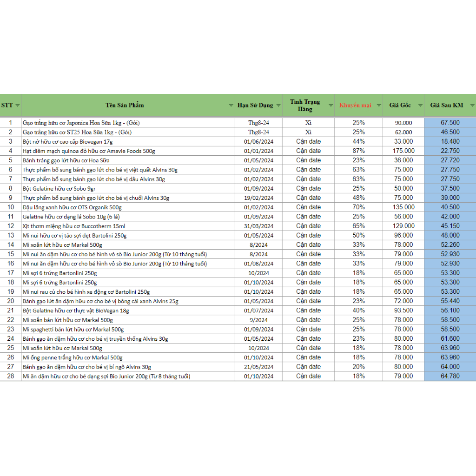Select the 63% cell in row 6

pos(358,170)
